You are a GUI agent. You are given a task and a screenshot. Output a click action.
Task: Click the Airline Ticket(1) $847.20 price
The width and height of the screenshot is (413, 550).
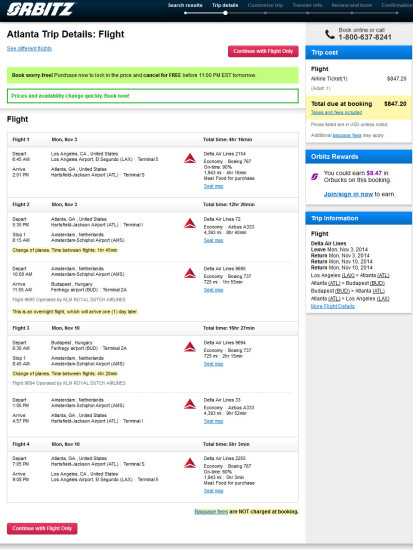397,79
